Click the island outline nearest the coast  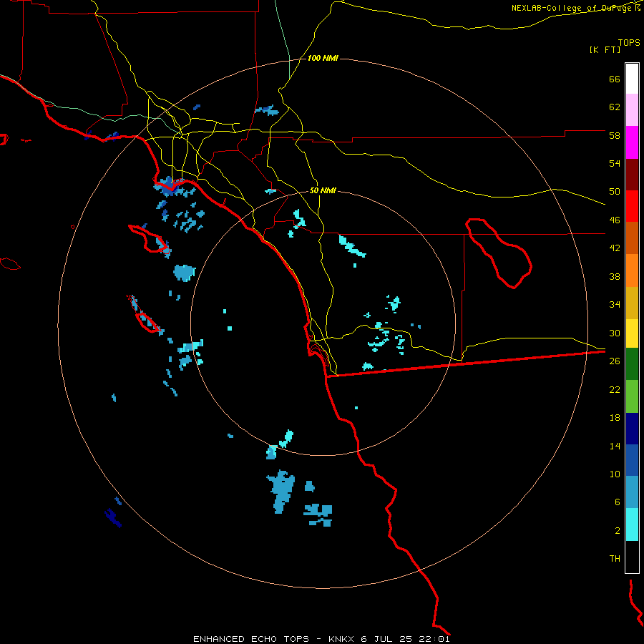click(149, 238)
